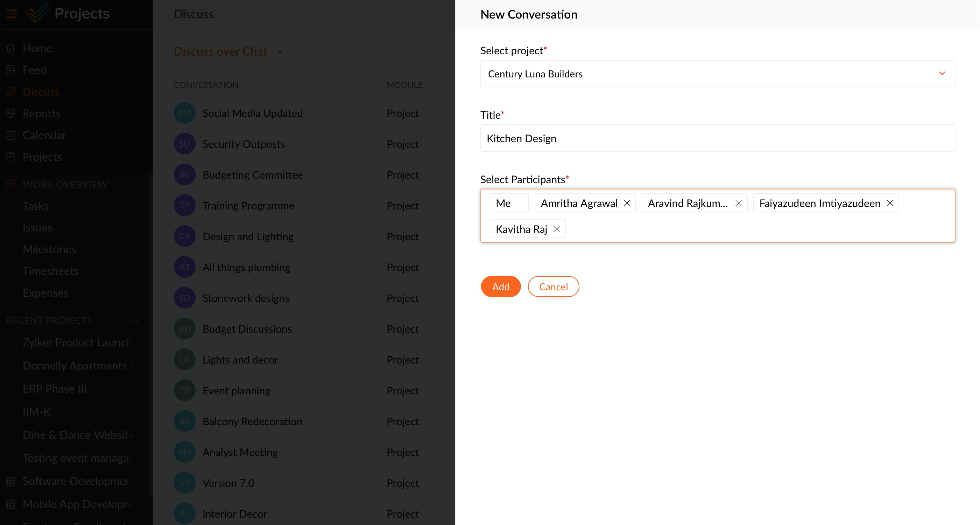Screen dimensions: 980x525
Task: Click the Cancel button
Action: click(x=553, y=287)
